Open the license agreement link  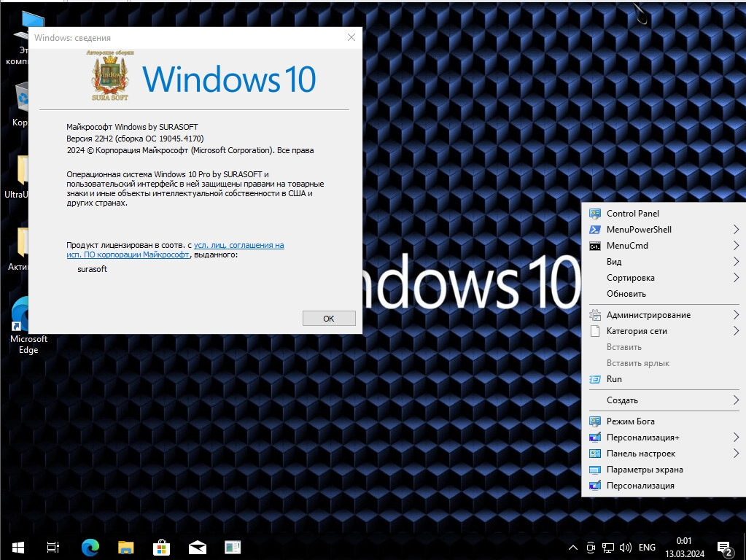click(x=238, y=246)
